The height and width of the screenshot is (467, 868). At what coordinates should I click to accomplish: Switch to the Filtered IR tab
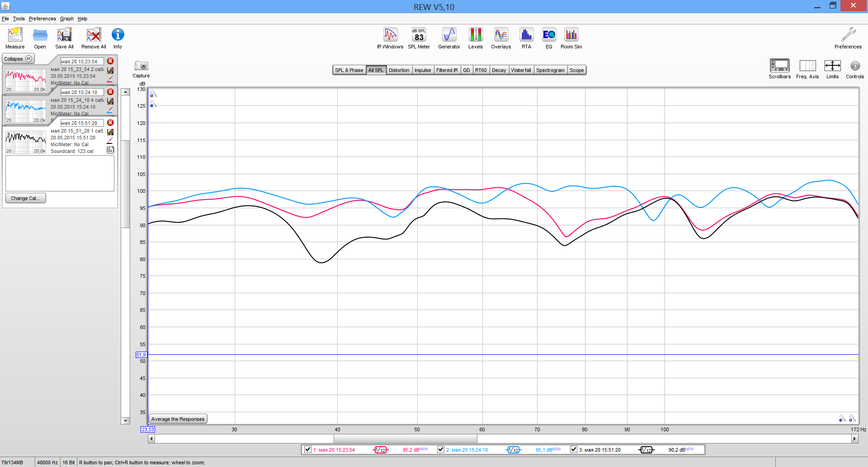pos(447,70)
